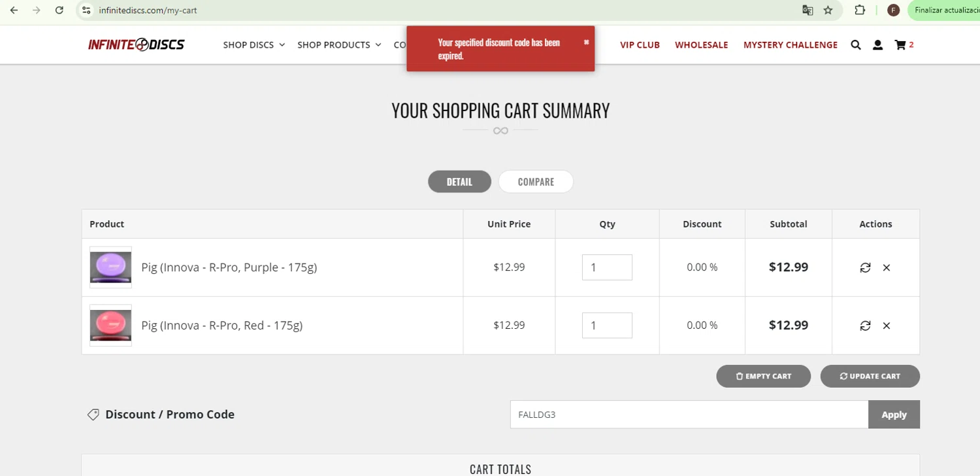Remove the red Pig disc from cart
The width and height of the screenshot is (980, 476).
click(887, 326)
